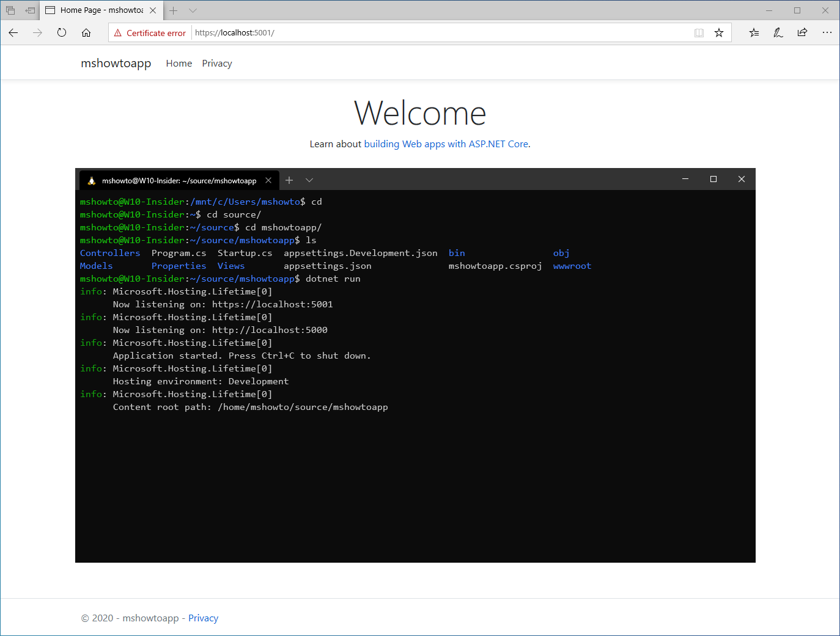
Task: Refresh the localhost page
Action: (x=62, y=32)
